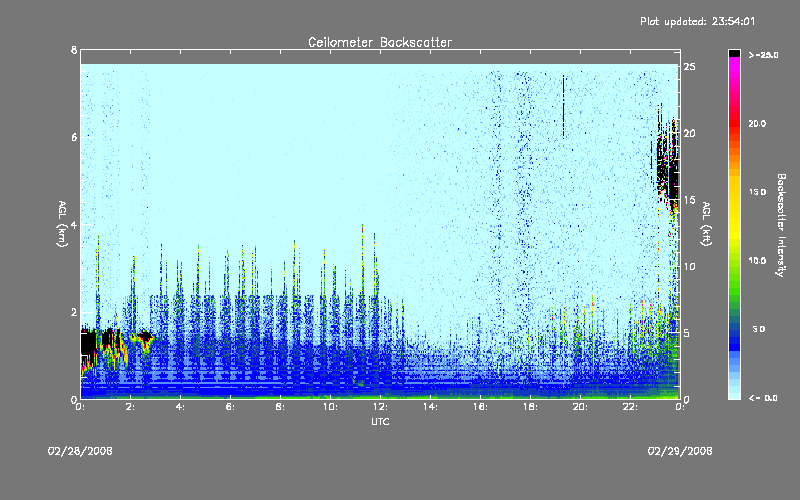Click the "8" tick on the km axis
Image resolution: width=800 pixels, height=500 pixels.
tap(74, 50)
